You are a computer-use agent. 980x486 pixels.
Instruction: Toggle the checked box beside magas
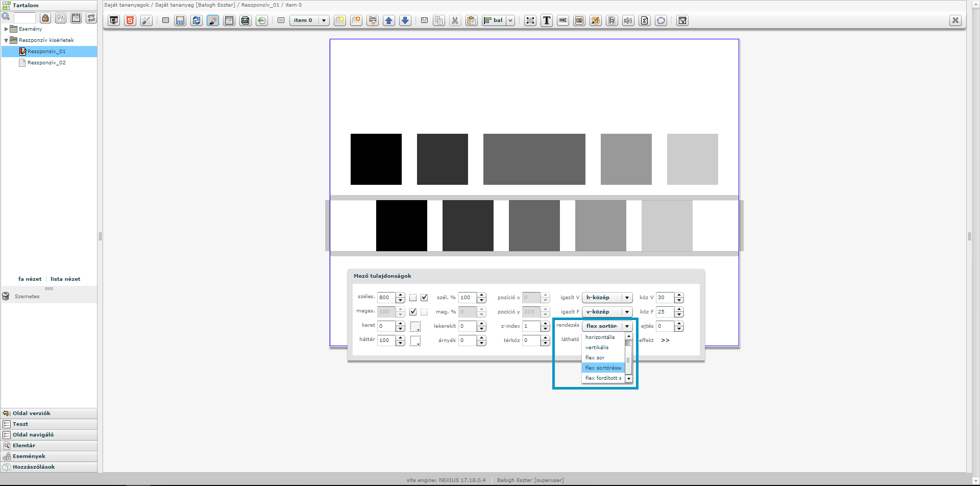pos(413,312)
